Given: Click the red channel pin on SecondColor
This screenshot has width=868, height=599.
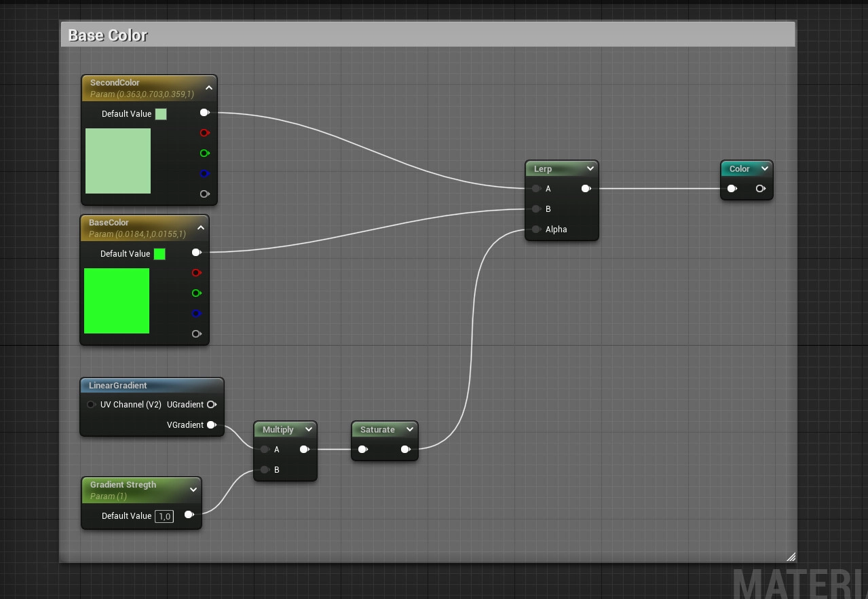Looking at the screenshot, I should [204, 133].
